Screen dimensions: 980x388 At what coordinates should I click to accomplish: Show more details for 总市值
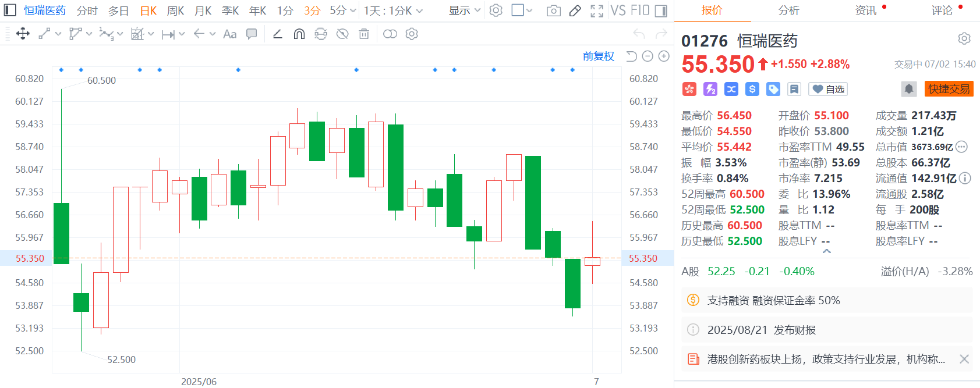[961, 147]
